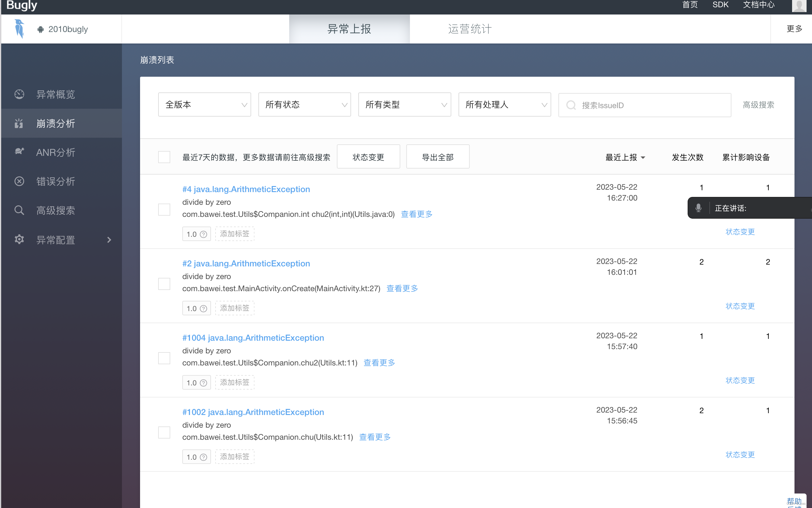Click the Android icon beside 2010bugly
The image size is (812, 508).
(41, 30)
